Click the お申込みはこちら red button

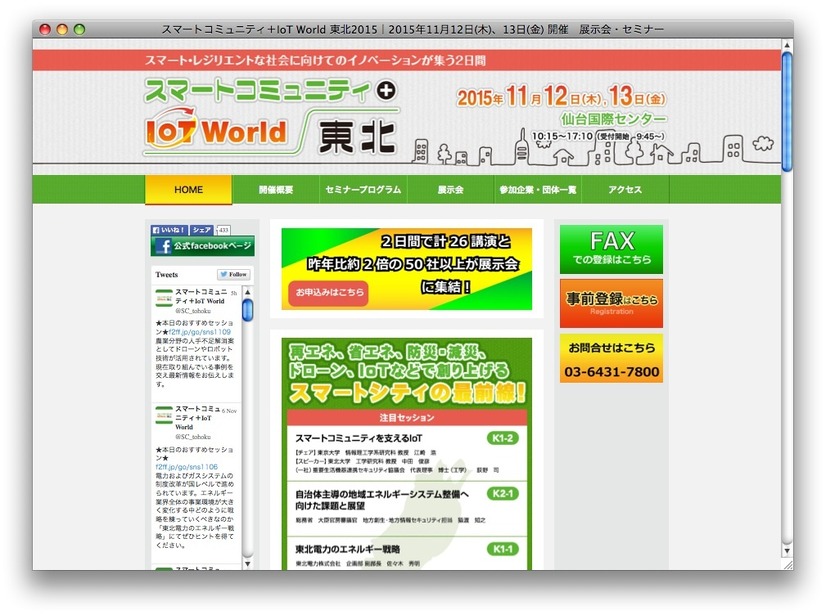[329, 292]
